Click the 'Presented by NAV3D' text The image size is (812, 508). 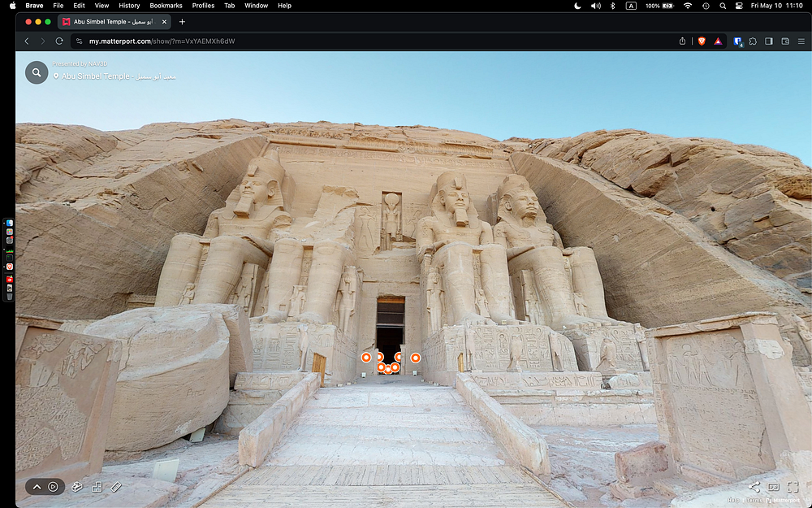pos(80,63)
